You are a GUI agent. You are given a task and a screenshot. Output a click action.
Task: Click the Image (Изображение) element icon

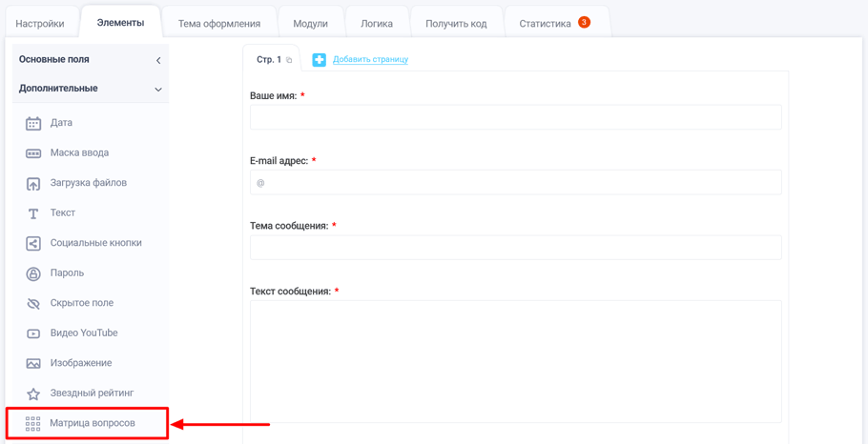point(33,363)
